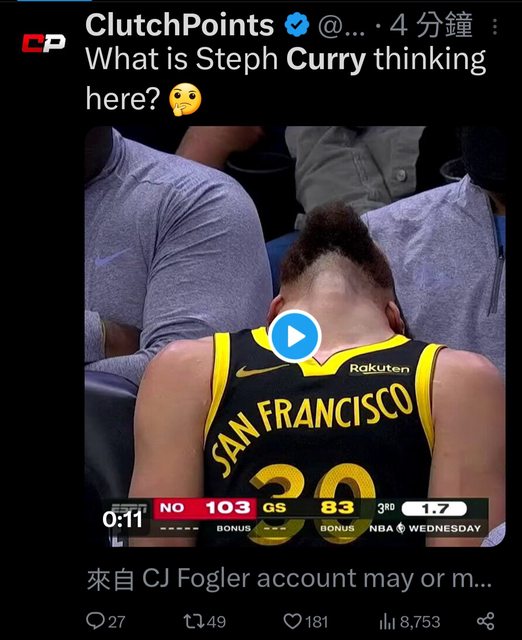Click the highlighted word Curry in tweet
The image size is (522, 640).
[326, 60]
